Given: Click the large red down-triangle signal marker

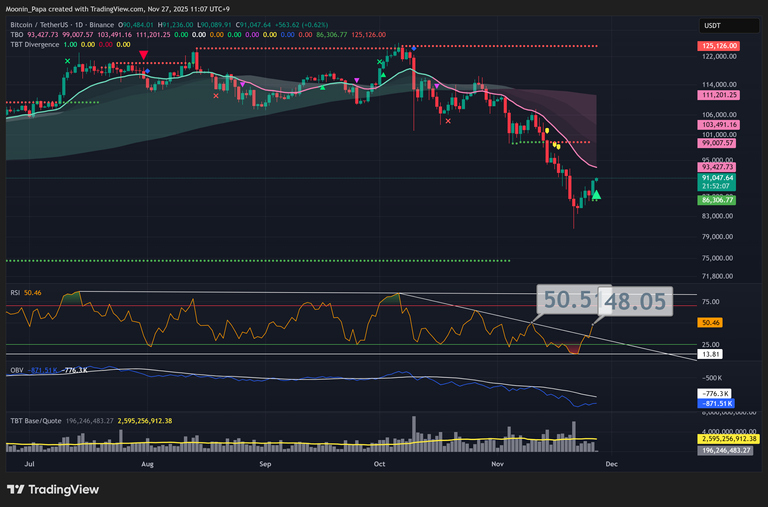Looking at the screenshot, I should (144, 56).
